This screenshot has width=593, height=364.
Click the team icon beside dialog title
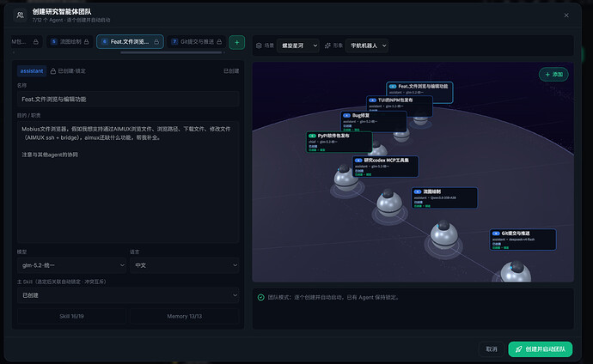pyautogui.click(x=20, y=15)
